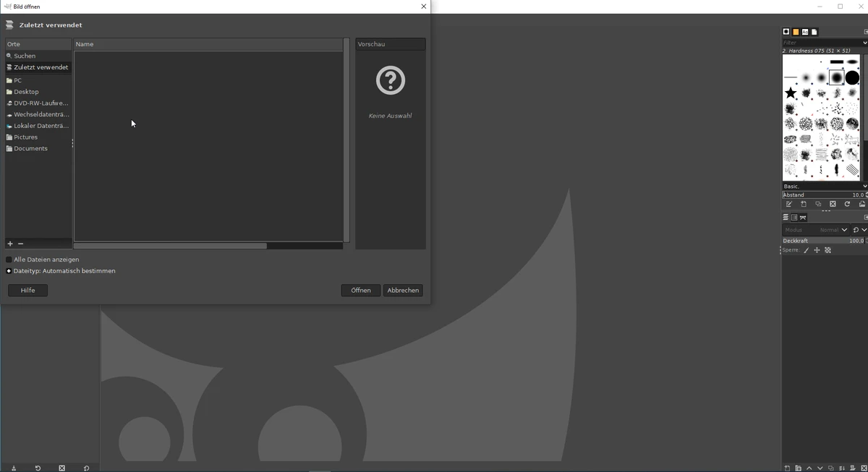Viewport: 868px width, 472px height.
Task: Adjust the Deckkraft opacity slider
Action: [825, 241]
